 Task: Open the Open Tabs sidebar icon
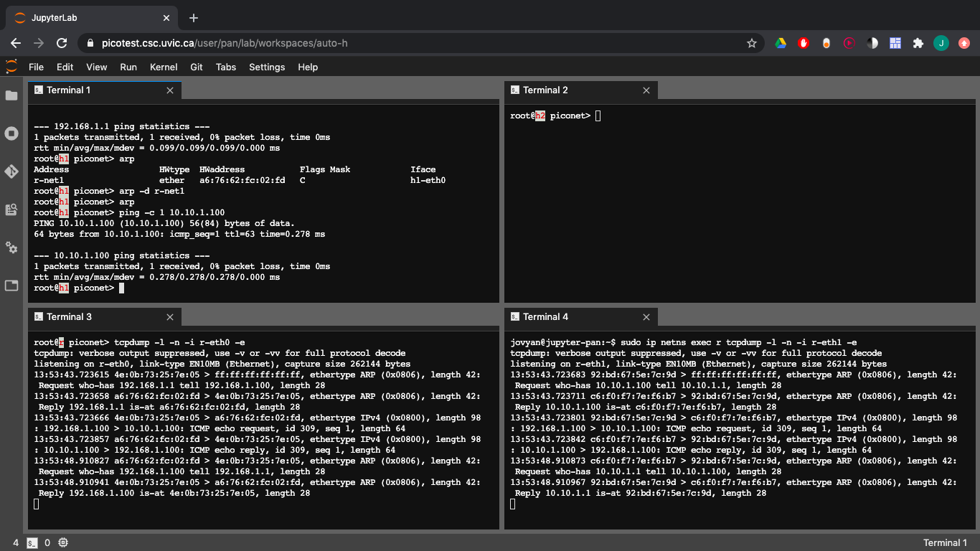pyautogui.click(x=11, y=286)
